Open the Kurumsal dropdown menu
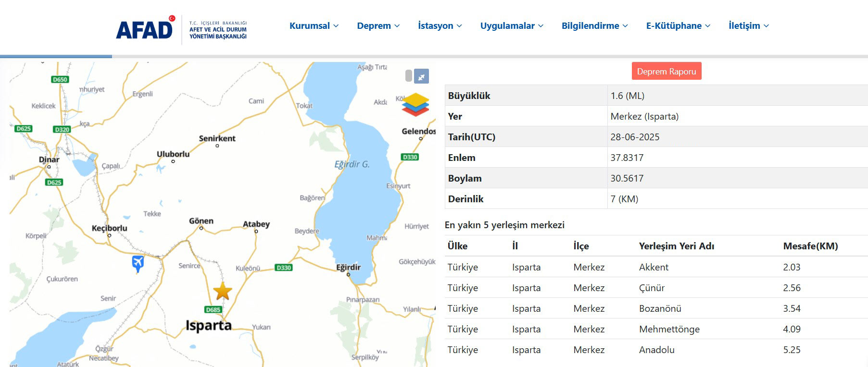 pyautogui.click(x=314, y=26)
